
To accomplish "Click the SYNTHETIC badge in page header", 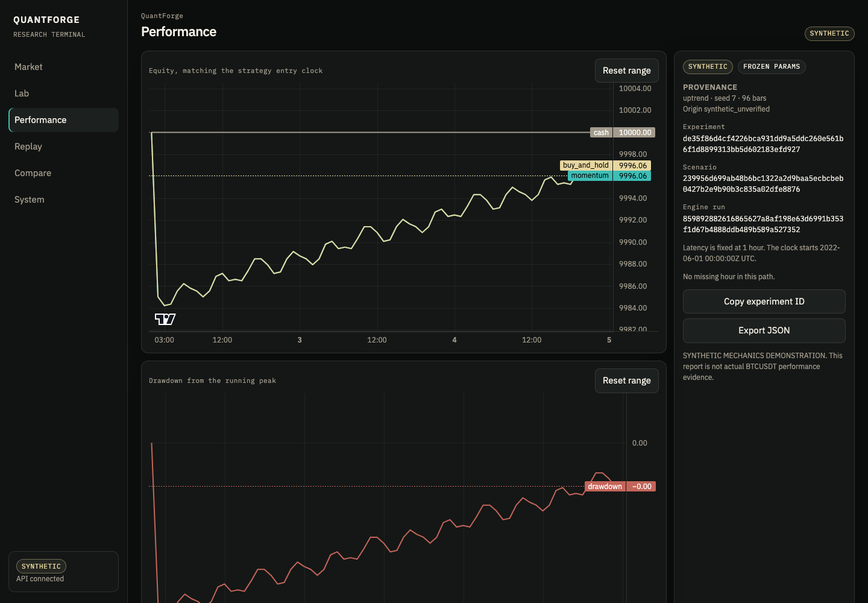I will 829,33.
